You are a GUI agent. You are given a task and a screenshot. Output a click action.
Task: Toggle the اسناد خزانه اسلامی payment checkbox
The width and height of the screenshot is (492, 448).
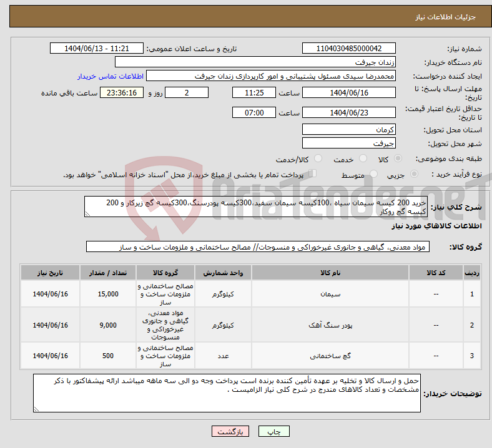(x=313, y=173)
